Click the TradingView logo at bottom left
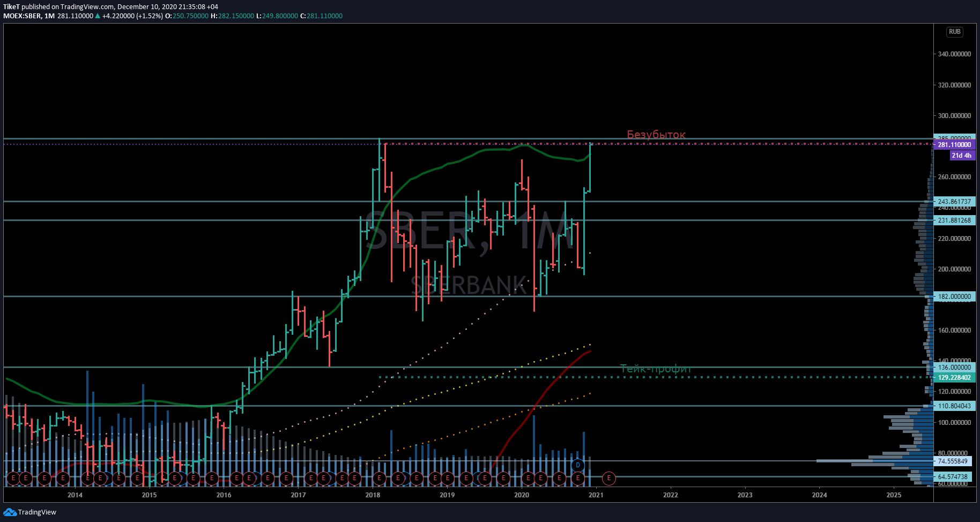This screenshot has width=980, height=522. 31,512
